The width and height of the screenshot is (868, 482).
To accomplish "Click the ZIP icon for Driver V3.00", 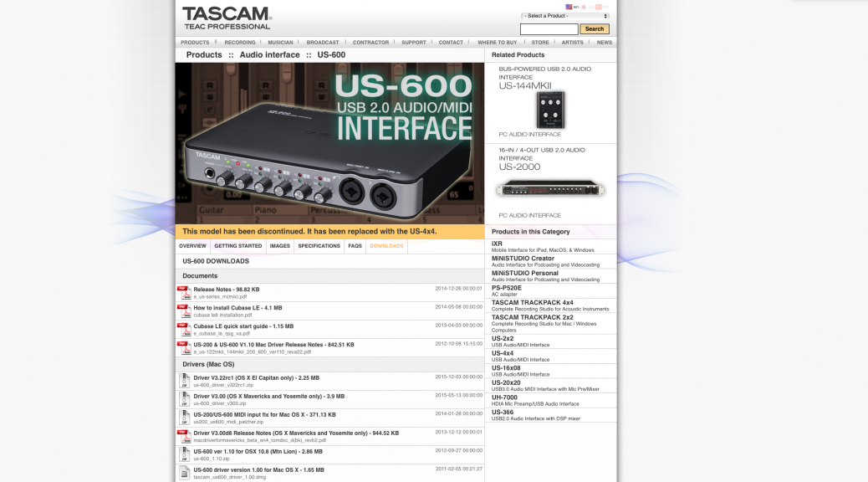I will (184, 399).
